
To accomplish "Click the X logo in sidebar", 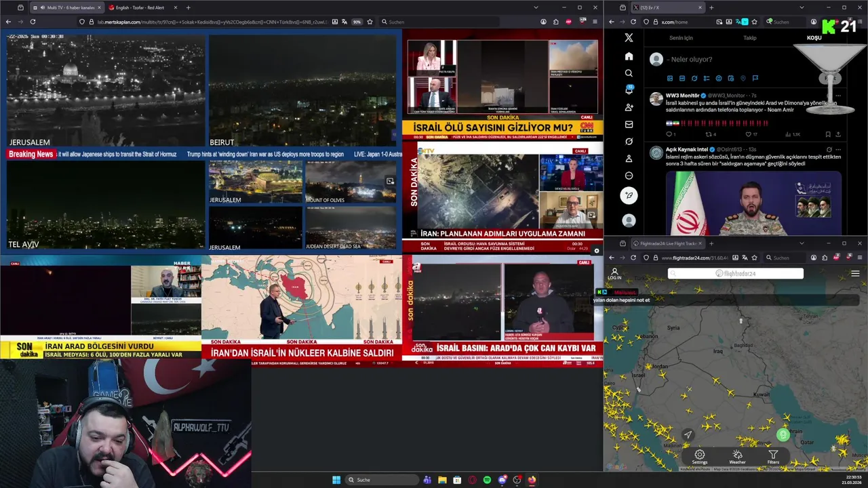I will click(x=629, y=38).
